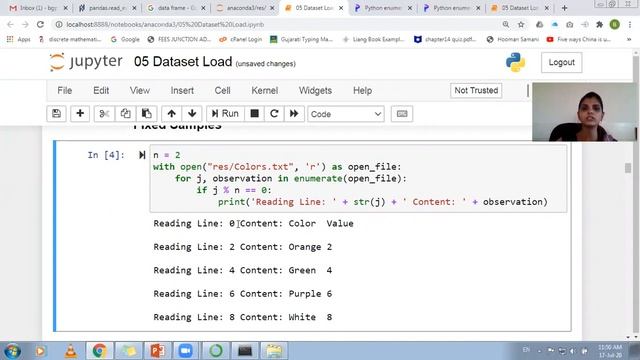The height and width of the screenshot is (360, 640).
Task: Reload the page in the browser
Action: point(40,24)
